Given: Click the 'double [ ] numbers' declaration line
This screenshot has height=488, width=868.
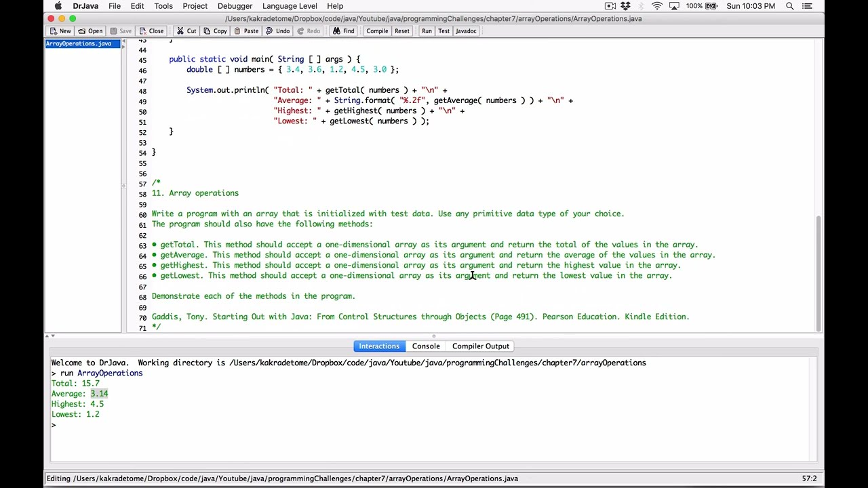Looking at the screenshot, I should (x=292, y=70).
